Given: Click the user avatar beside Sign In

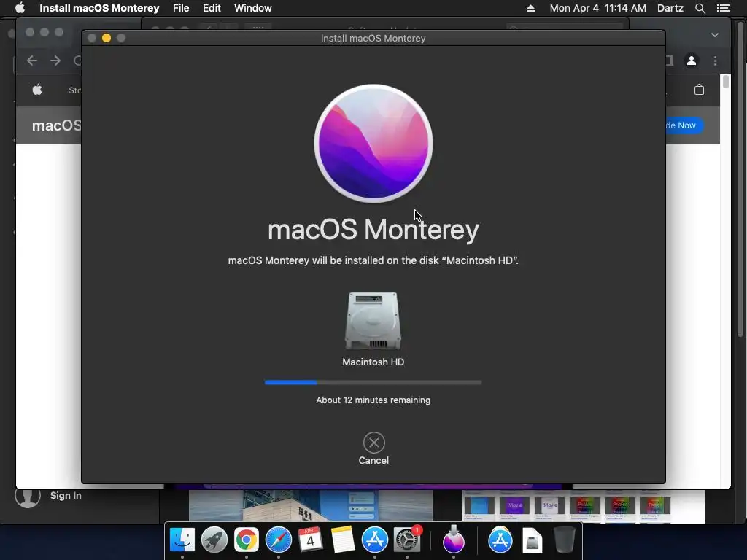Looking at the screenshot, I should [x=28, y=497].
